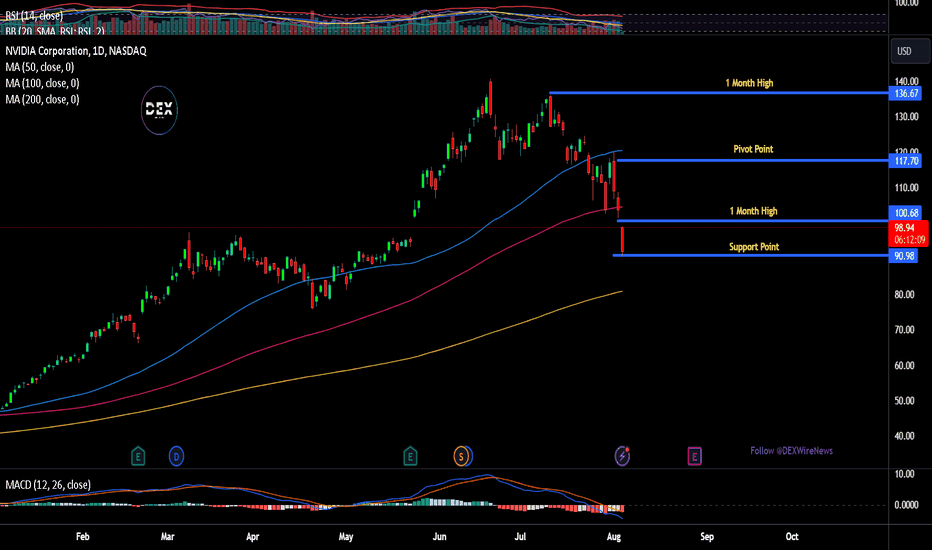Click the purple lightning news marker in August
The image size is (932, 550).
click(x=622, y=456)
